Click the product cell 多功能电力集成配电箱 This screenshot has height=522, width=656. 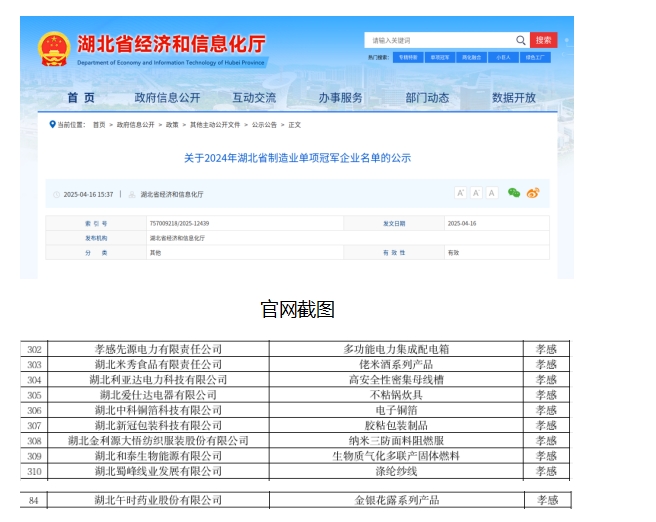click(396, 349)
